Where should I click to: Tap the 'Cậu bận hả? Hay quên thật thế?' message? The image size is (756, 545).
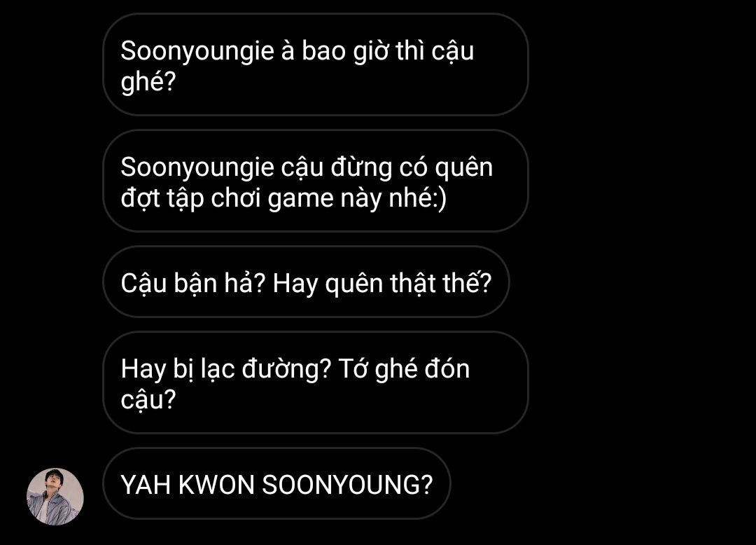pos(306,282)
